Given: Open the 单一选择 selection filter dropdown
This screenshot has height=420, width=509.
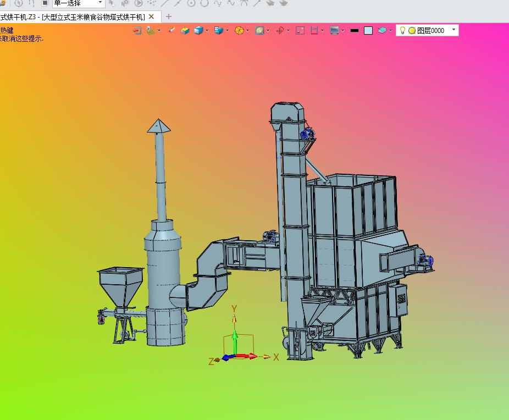Looking at the screenshot, I should pyautogui.click(x=79, y=3).
